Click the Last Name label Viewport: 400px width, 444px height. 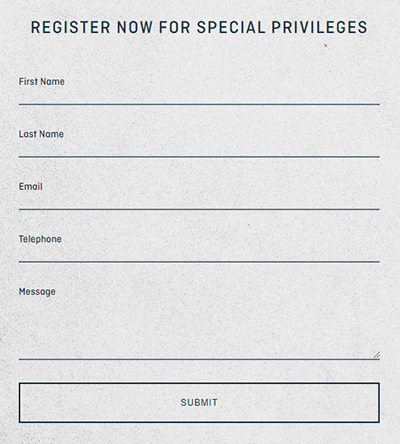coord(41,134)
